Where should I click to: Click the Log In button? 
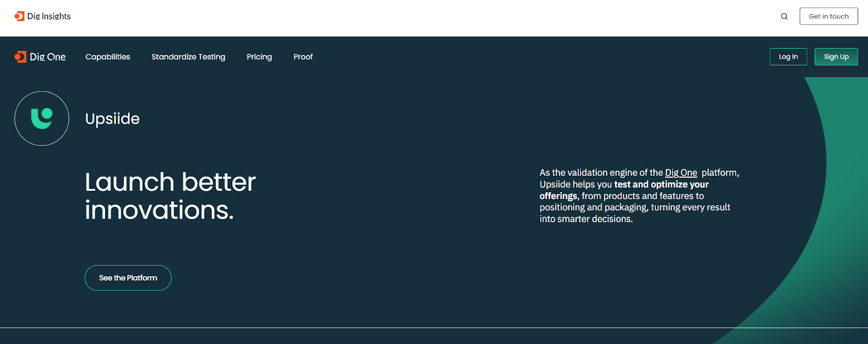point(788,57)
